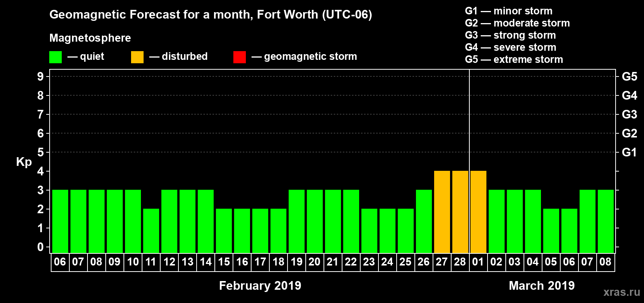Click the date cell 19 in February
The width and height of the screenshot is (644, 303).
pyautogui.click(x=297, y=262)
